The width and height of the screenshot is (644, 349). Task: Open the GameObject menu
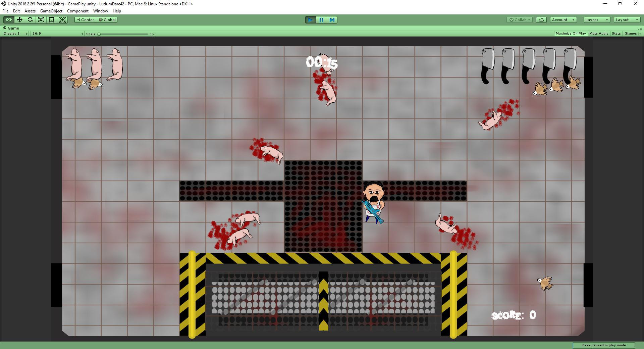coord(51,11)
